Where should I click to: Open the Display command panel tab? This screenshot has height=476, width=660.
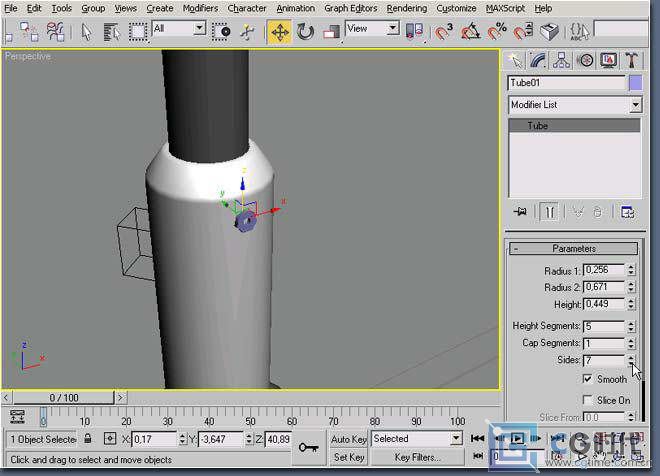pyautogui.click(x=608, y=61)
